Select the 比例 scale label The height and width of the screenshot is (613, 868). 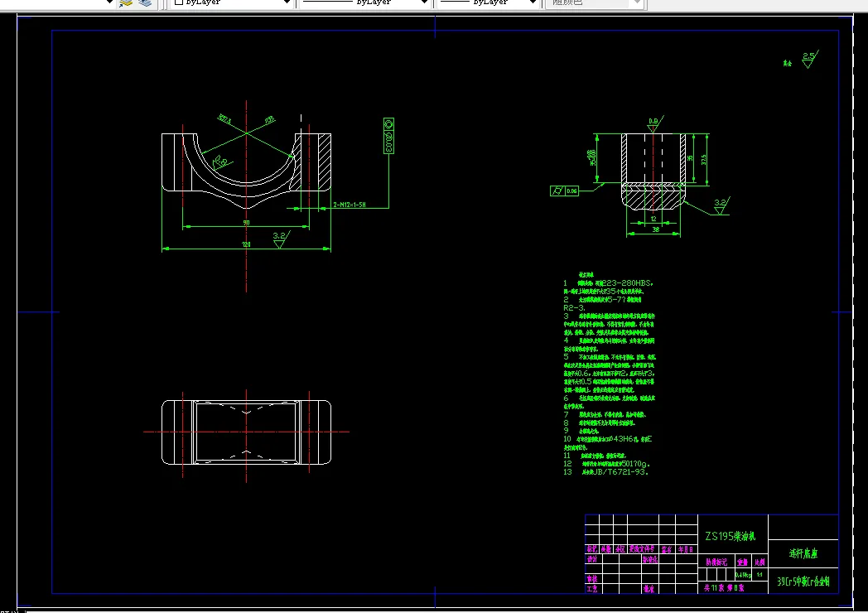pos(759,562)
